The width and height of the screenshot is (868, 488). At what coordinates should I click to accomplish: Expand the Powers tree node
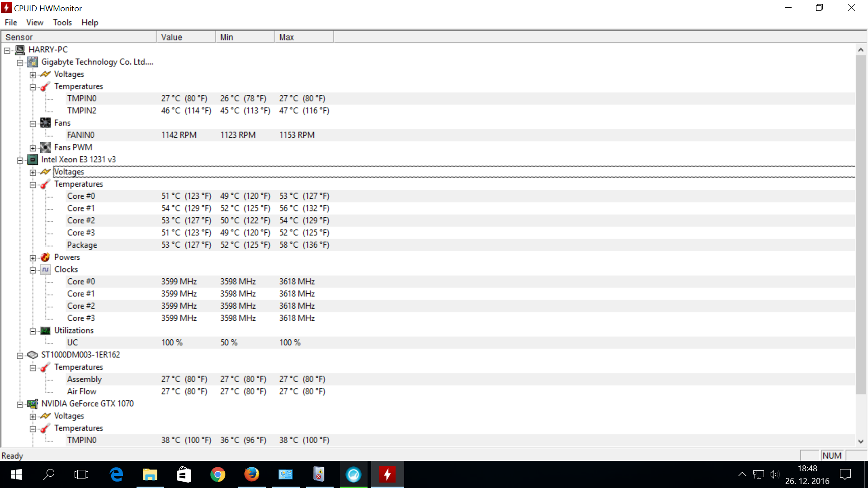[33, 258]
